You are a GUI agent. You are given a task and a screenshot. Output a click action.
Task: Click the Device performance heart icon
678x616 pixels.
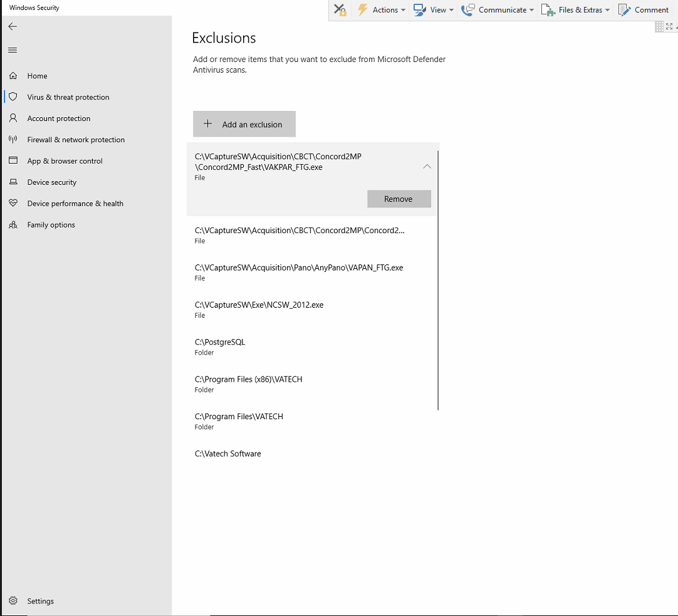pyautogui.click(x=13, y=203)
